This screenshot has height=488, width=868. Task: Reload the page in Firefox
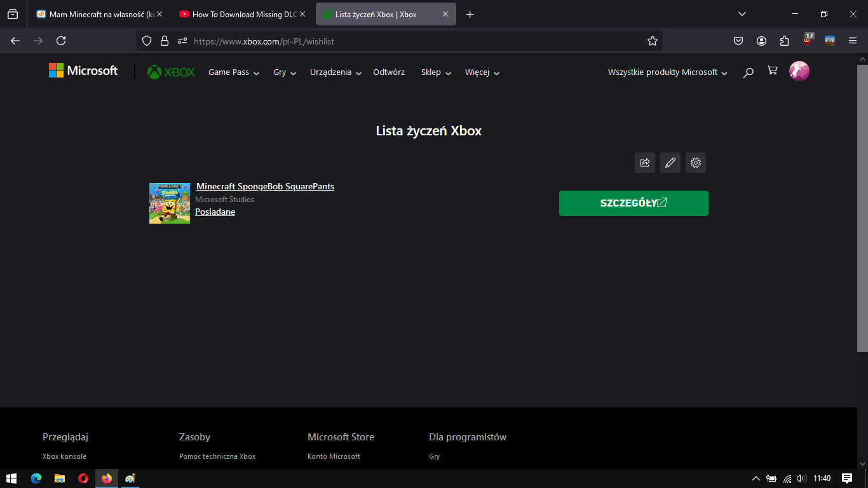[x=61, y=41]
